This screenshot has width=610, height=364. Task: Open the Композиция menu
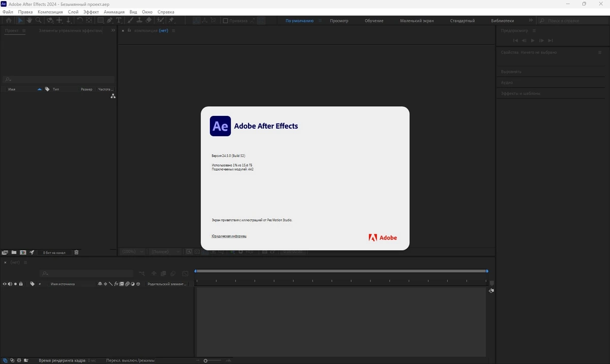(x=50, y=12)
